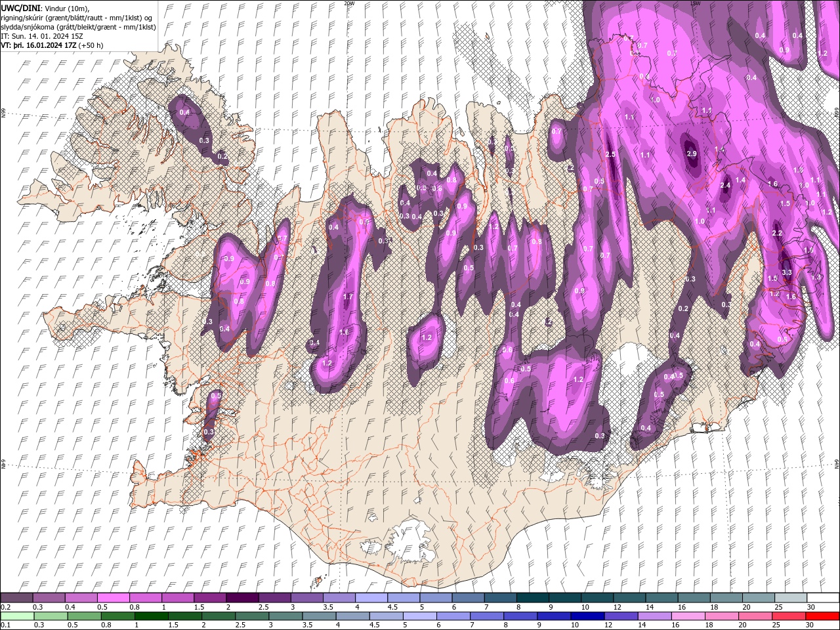The width and height of the screenshot is (840, 630).
Task: Click the 20W longitude label at map top
Action: point(348,3)
